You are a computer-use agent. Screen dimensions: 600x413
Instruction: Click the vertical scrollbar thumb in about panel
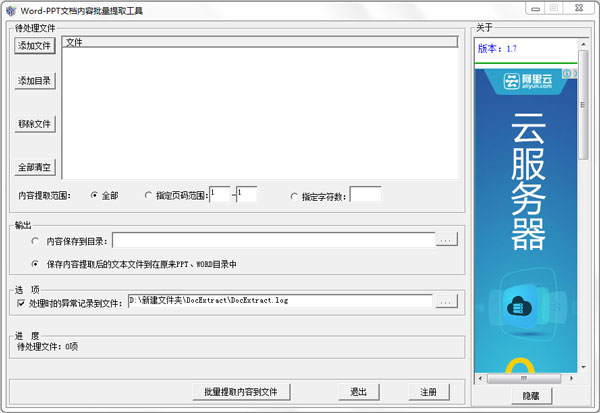click(583, 104)
